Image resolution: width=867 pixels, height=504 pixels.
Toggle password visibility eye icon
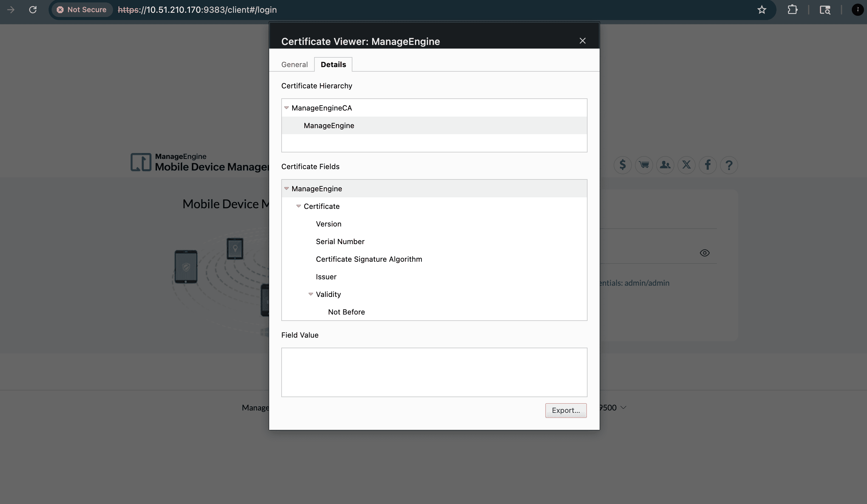pyautogui.click(x=704, y=253)
